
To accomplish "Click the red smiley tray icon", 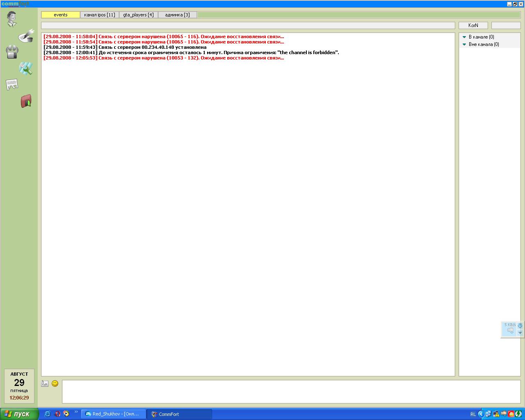I will click(511, 414).
